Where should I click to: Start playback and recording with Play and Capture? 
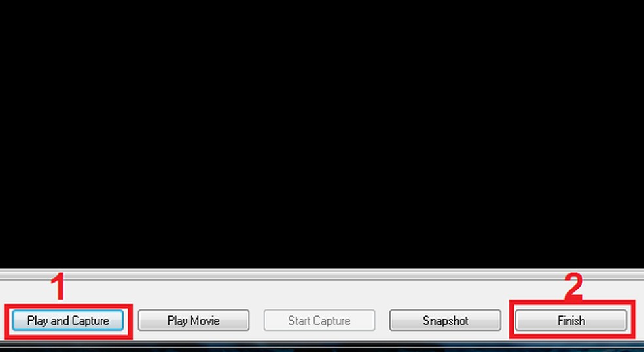click(68, 321)
